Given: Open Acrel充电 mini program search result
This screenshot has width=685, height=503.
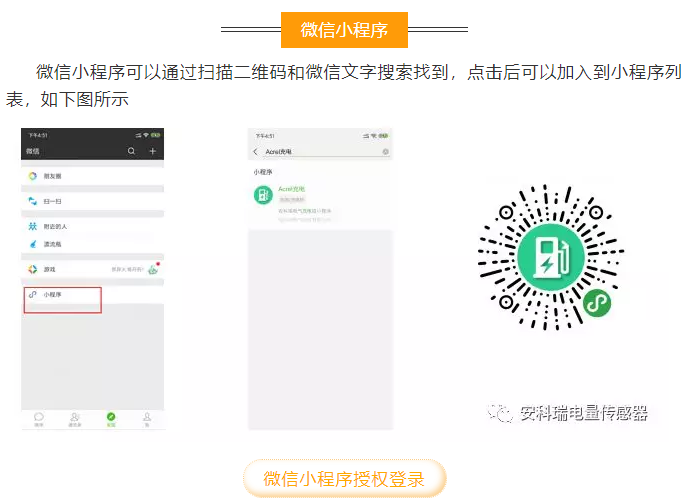Looking at the screenshot, I should coord(320,203).
